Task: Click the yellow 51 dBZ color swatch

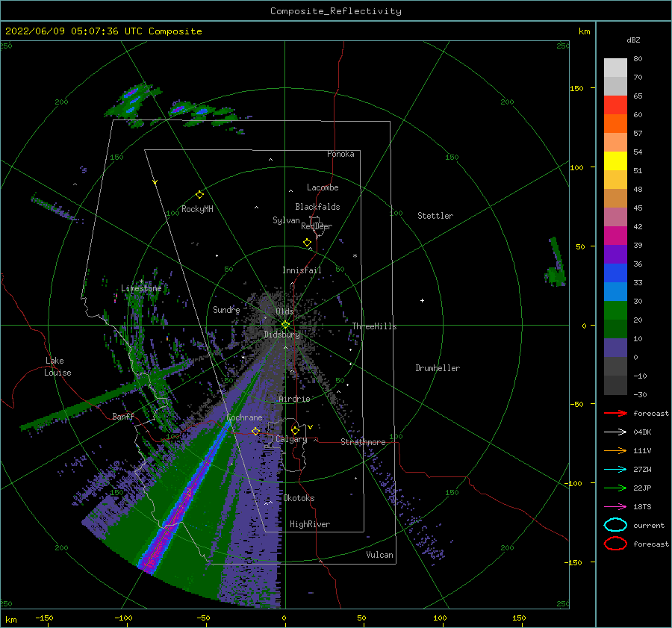Action: (x=615, y=161)
